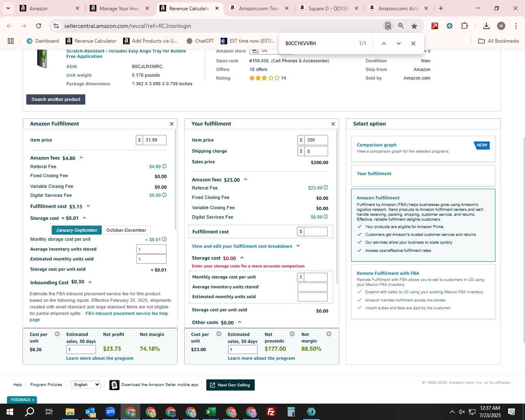Open browser Downloads

click(x=486, y=26)
